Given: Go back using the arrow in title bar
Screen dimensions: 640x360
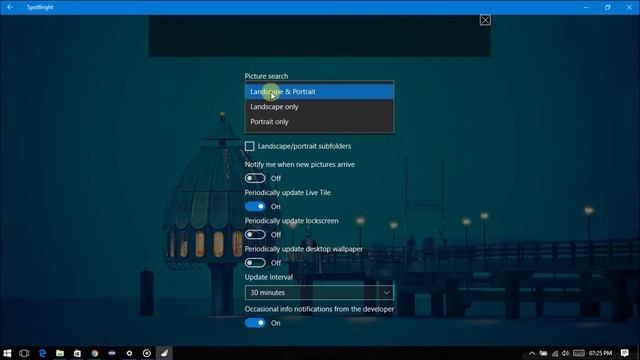Looking at the screenshot, I should [10, 7].
